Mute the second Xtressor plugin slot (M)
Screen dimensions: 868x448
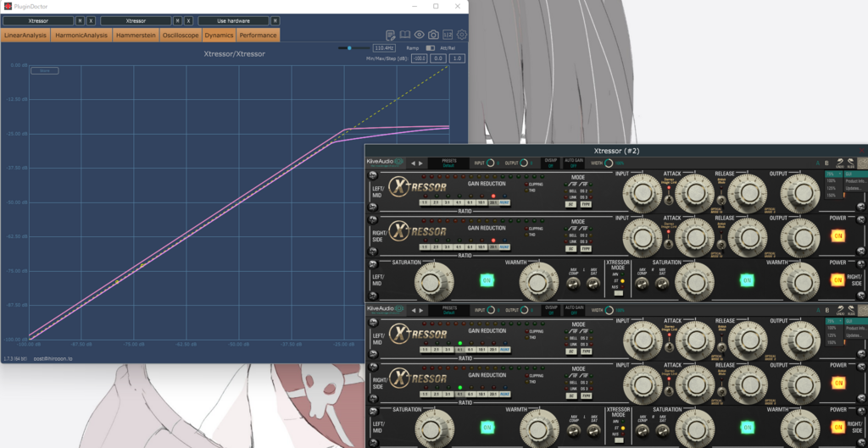[178, 21]
